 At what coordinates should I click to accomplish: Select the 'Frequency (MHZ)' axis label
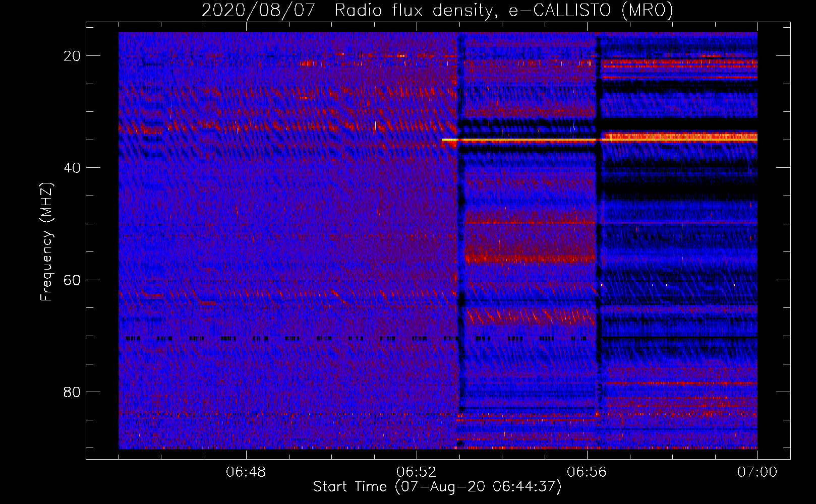tap(46, 242)
